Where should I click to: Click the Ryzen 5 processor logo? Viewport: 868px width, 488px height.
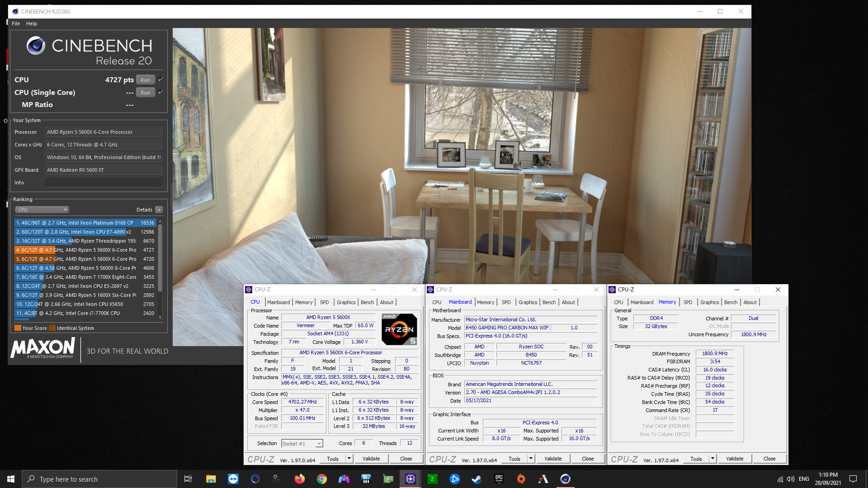(x=399, y=329)
